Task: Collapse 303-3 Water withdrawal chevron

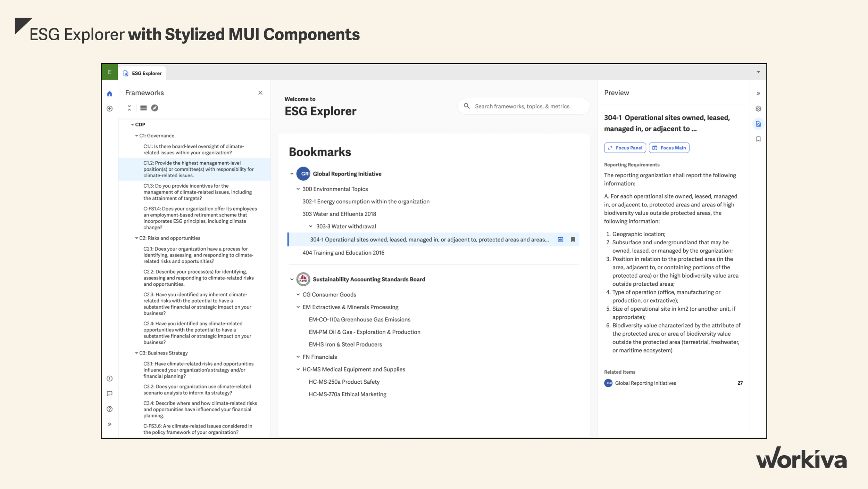Action: click(x=311, y=226)
